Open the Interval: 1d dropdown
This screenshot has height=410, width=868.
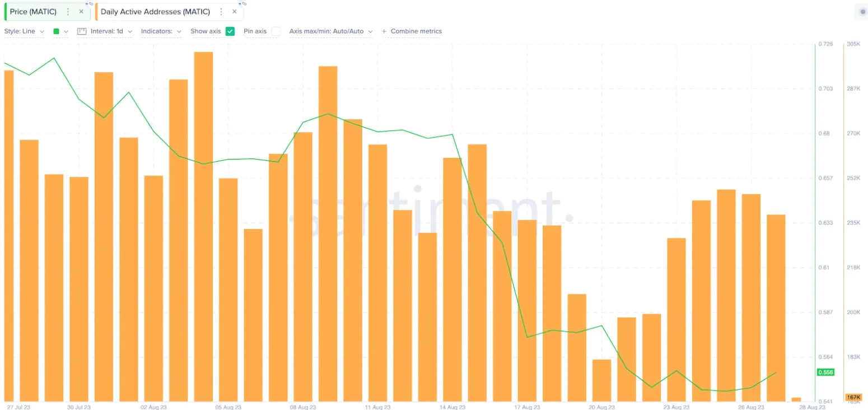coord(111,31)
